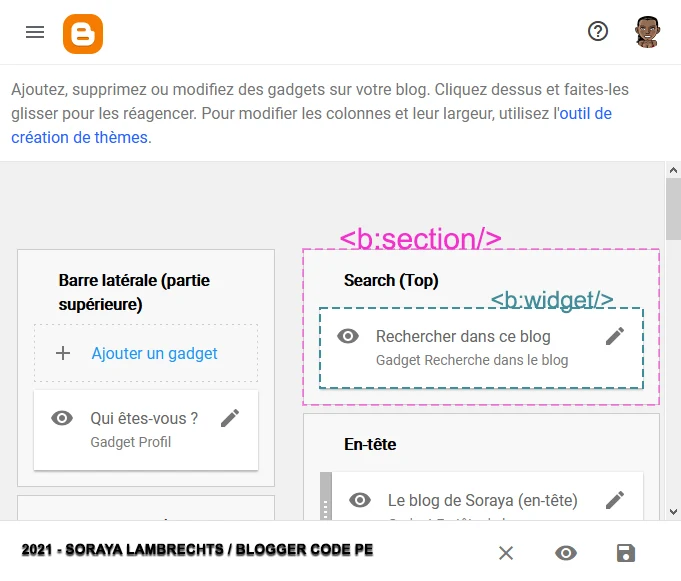Toggle visibility of Qui êtes-vous gadget

click(62, 418)
